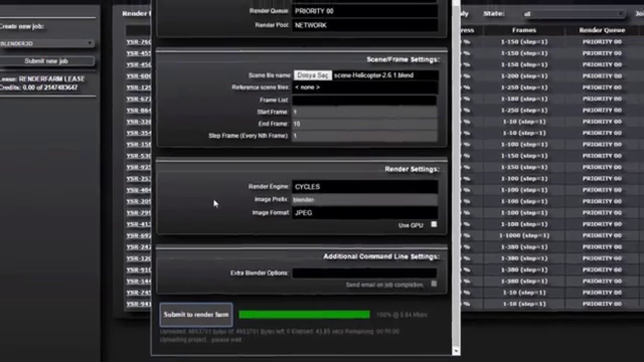The height and width of the screenshot is (362, 644).
Task: Open the Render Queue dropdown in the job dialog
Action: (x=365, y=11)
